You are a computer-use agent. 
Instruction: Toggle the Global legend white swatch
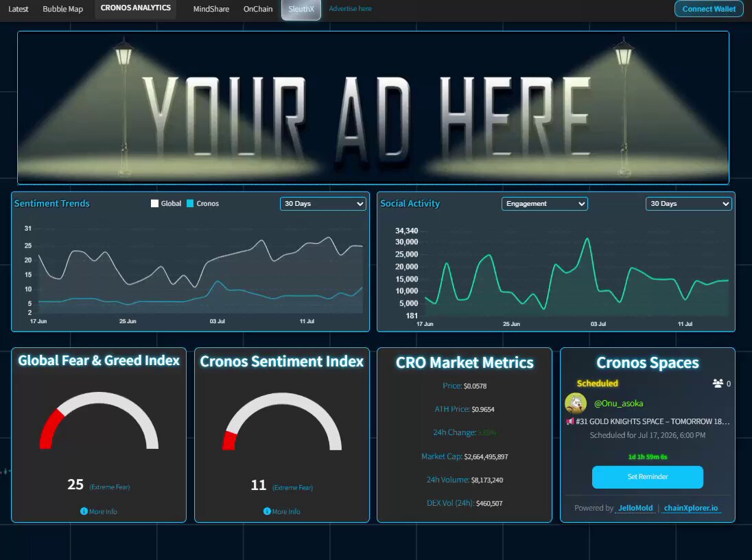point(154,203)
